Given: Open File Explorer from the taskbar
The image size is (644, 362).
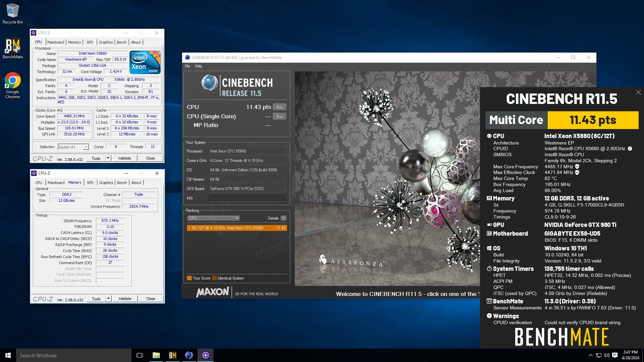Looking at the screenshot, I should pyautogui.click(x=156, y=355).
